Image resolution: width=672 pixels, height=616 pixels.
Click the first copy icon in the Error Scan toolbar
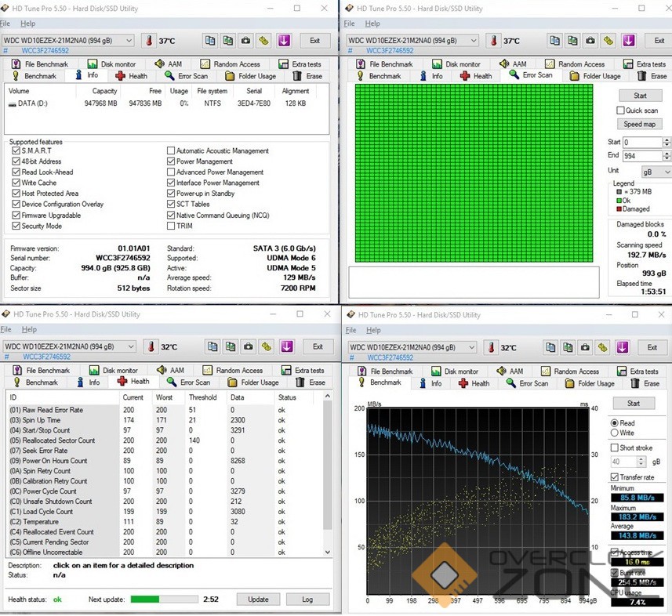pos(556,41)
